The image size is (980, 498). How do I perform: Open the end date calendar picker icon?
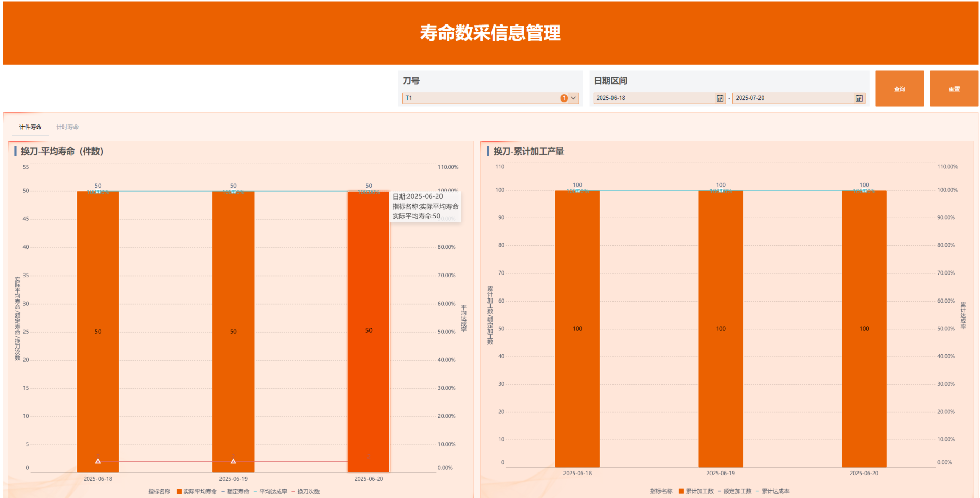[859, 98]
